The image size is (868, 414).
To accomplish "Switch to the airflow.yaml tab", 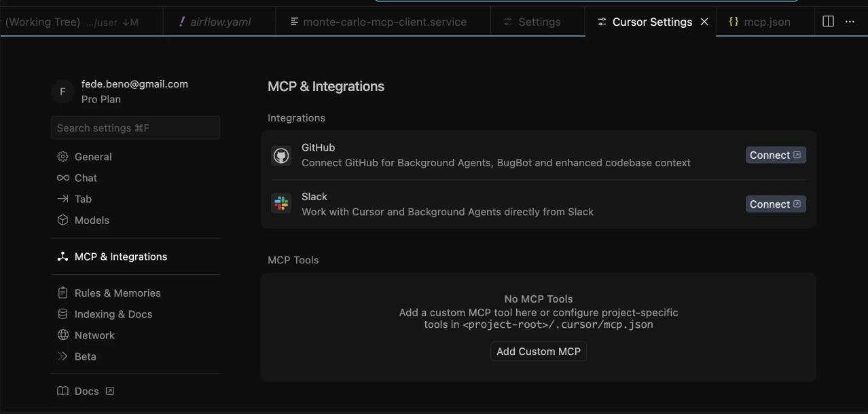I will 219,22.
